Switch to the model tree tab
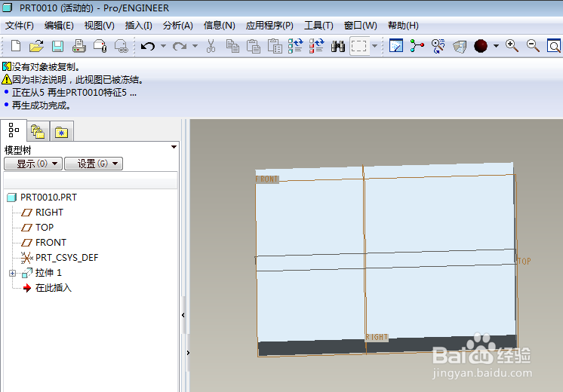The height and width of the screenshot is (392, 563). point(14,130)
